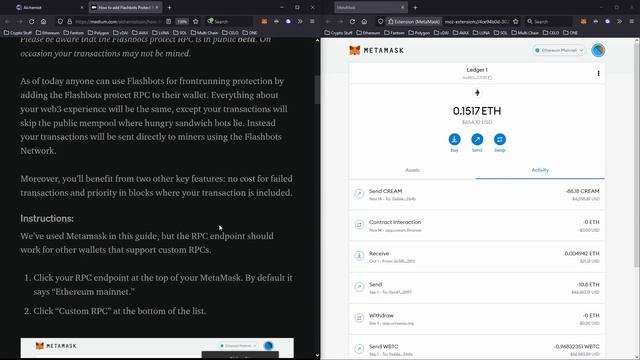The width and height of the screenshot is (640, 360).
Task: Open MetaMask extension icon in left browser toolbar
Action: (264, 21)
